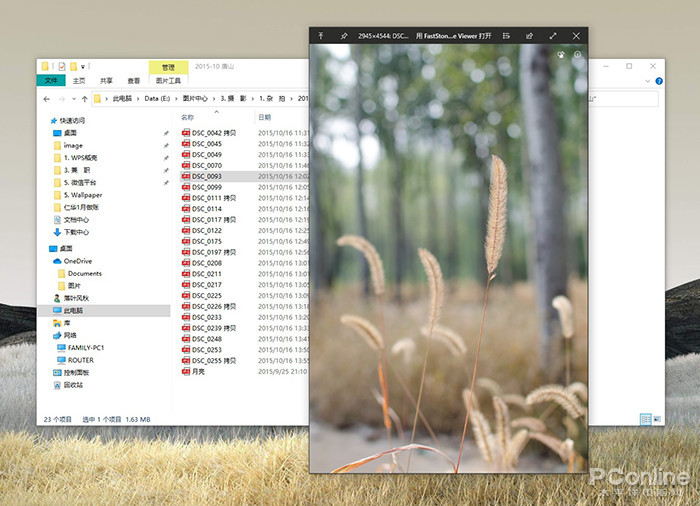700x506 pixels.
Task: Switch to the 查看 ribbon tab
Action: [x=132, y=81]
